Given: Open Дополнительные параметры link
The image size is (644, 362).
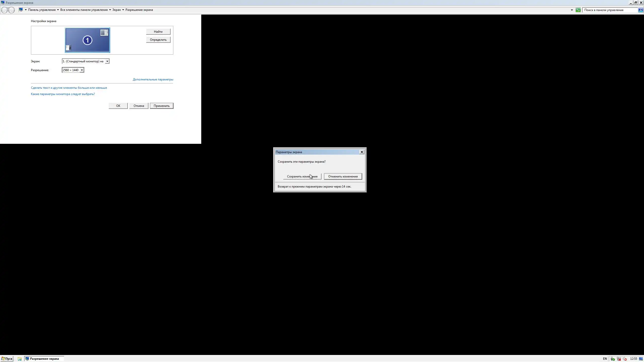Looking at the screenshot, I should (153, 79).
